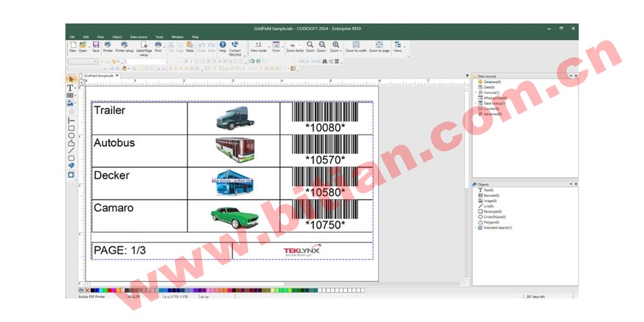The width and height of the screenshot is (644, 322).
Task: Expand the Formula(1) data source node
Action: tap(476, 93)
